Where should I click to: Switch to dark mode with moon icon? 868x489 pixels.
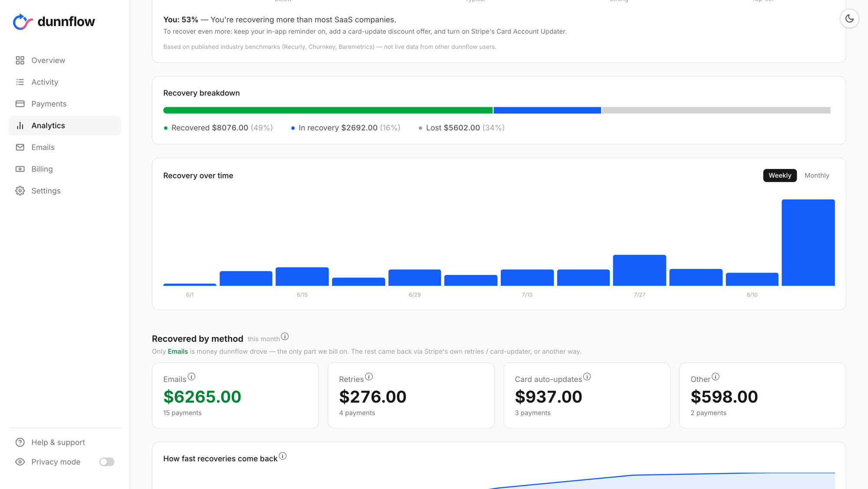coord(849,19)
